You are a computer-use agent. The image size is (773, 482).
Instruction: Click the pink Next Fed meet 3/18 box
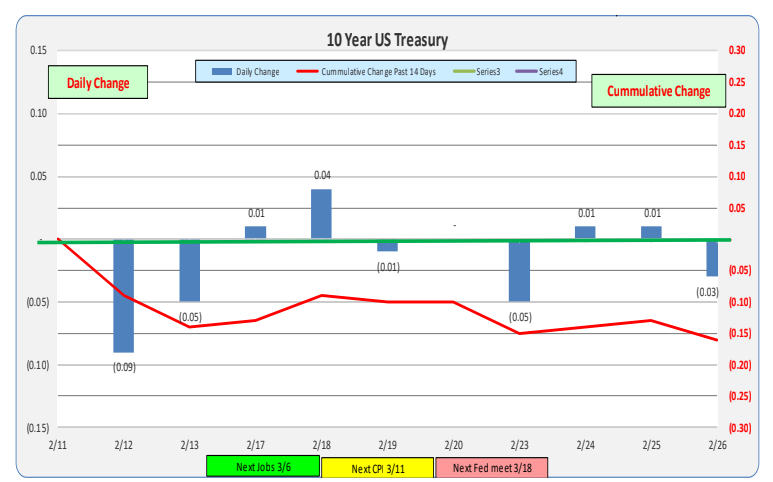click(x=492, y=467)
